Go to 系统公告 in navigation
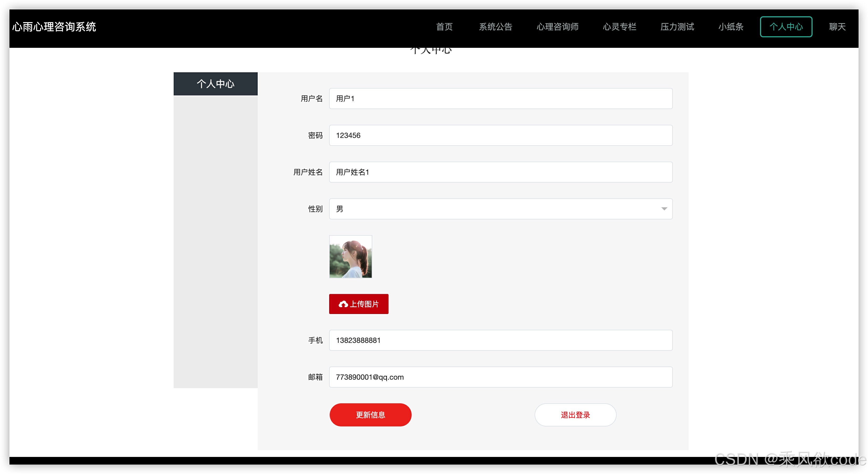 (x=495, y=27)
